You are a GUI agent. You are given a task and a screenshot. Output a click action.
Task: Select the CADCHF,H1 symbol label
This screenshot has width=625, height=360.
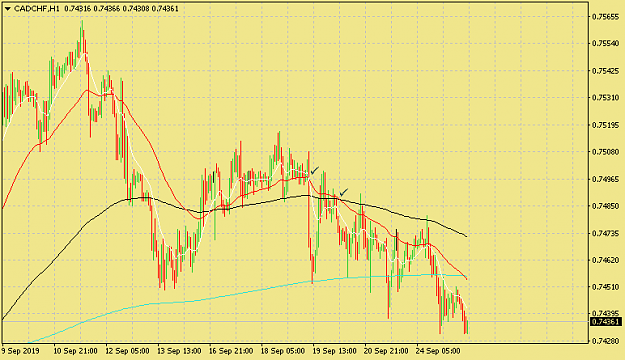37,8
